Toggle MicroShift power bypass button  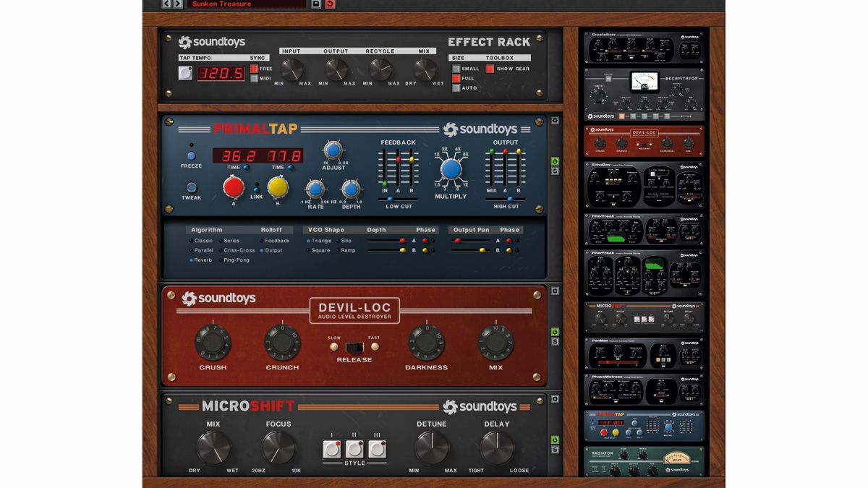(555, 440)
